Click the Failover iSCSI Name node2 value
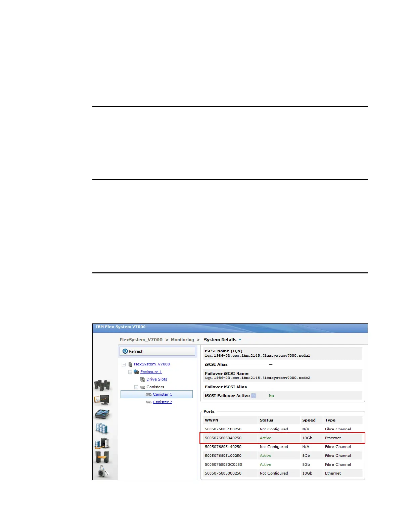The width and height of the screenshot is (411, 532). point(258,378)
